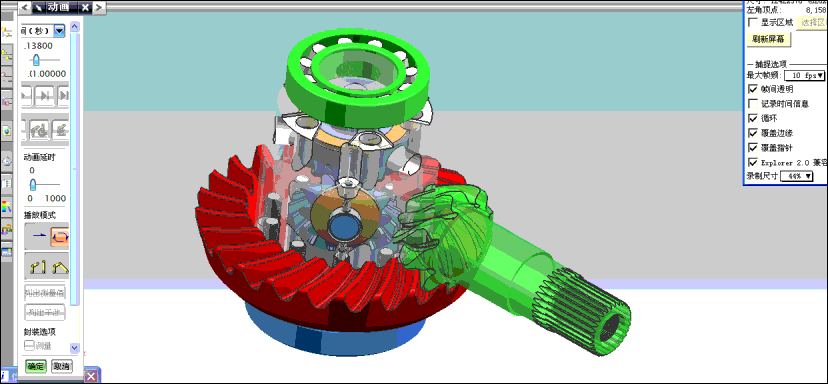Click the 动画延时 slider handle
Viewport: 828px width, 384px height.
click(x=33, y=184)
